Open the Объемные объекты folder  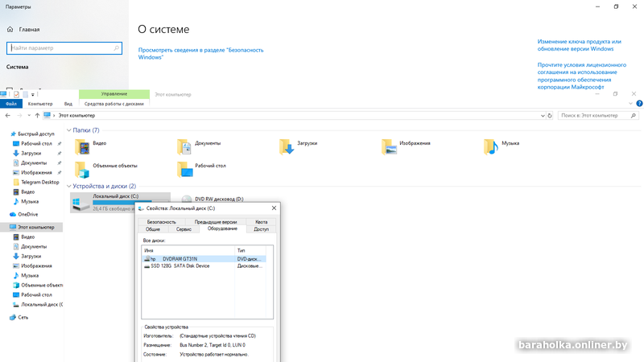(82, 169)
